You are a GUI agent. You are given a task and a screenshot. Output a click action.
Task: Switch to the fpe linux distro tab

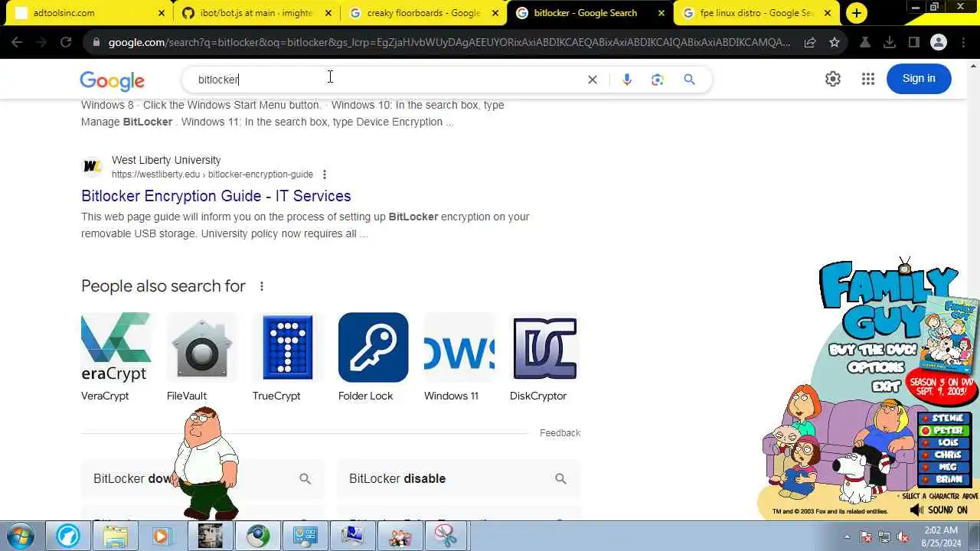[756, 13]
